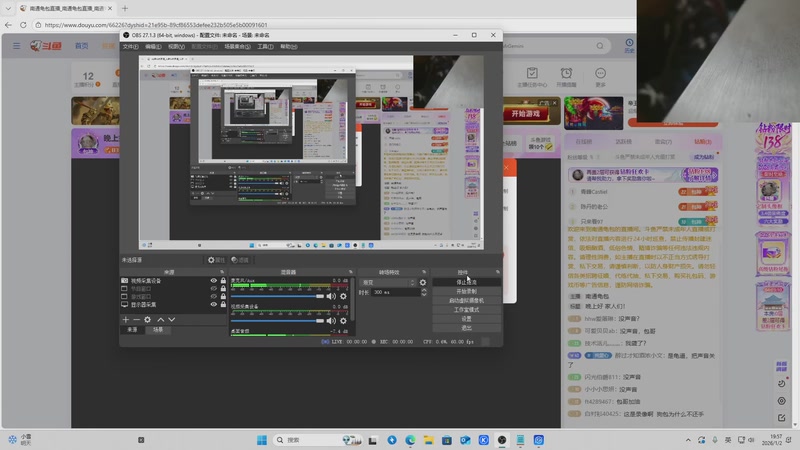Open the 编辑(E) menu in OBS
The height and width of the screenshot is (450, 800).
153,46
